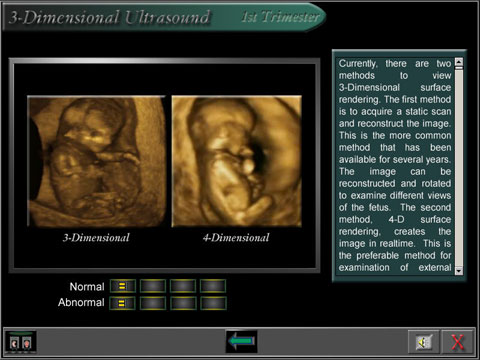Screen dimensions: 480x360
Task: Close the program with the red X
Action: tap(457, 342)
